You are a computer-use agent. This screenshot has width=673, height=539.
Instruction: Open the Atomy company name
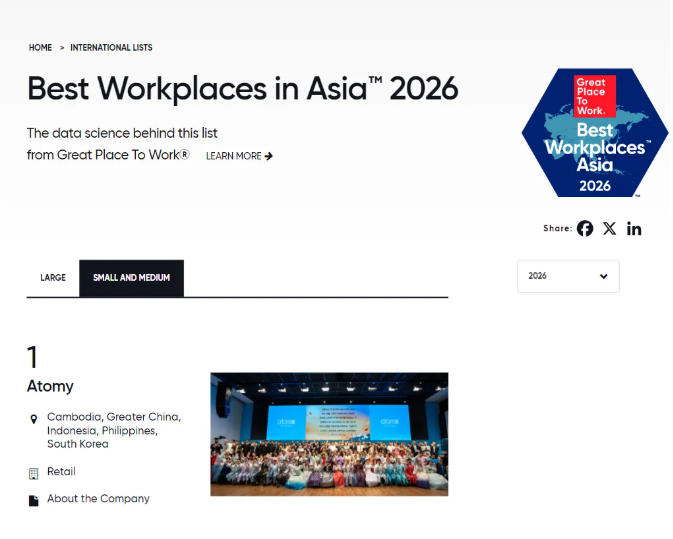(50, 386)
